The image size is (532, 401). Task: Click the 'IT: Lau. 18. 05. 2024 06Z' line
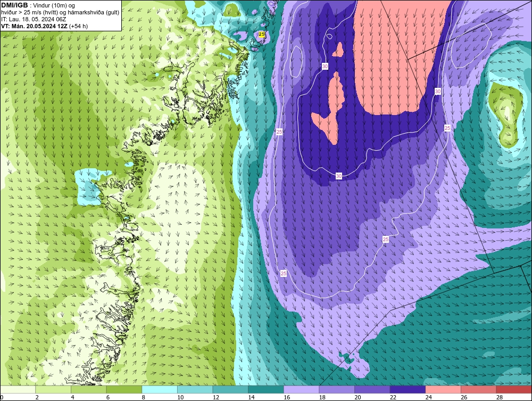34,19
